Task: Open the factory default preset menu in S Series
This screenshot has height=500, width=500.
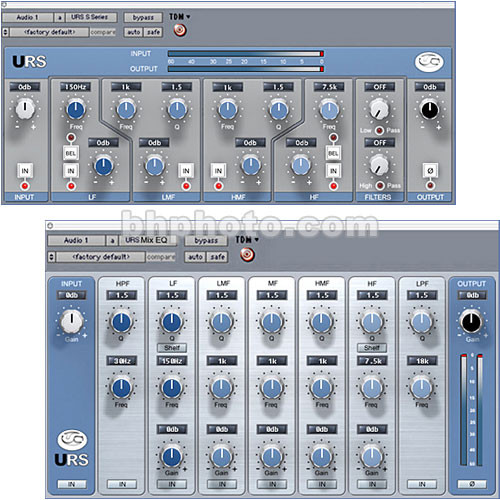Action: (x=49, y=32)
